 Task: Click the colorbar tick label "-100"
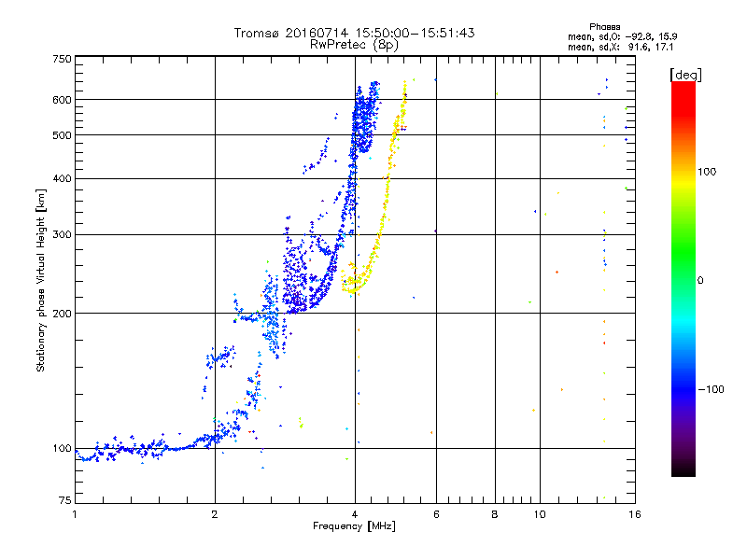tap(711, 389)
